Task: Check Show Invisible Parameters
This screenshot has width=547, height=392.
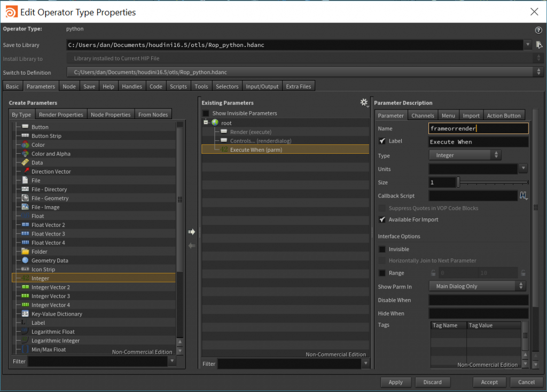Action: pyautogui.click(x=206, y=113)
